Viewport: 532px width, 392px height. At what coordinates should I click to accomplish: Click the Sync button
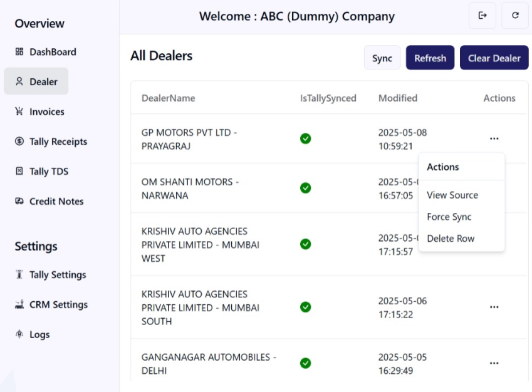(x=382, y=58)
